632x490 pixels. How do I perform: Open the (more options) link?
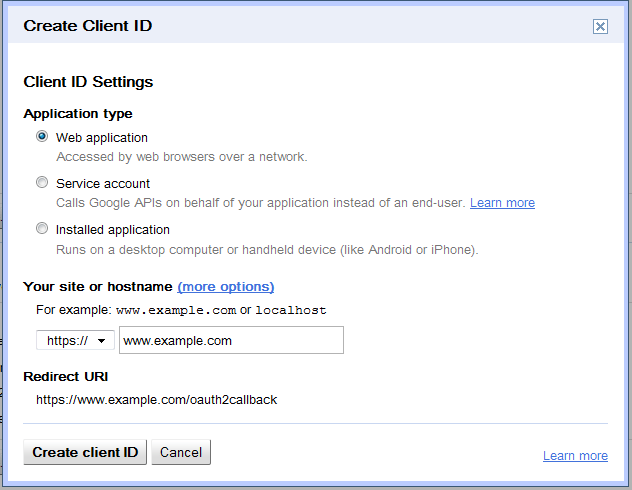(x=226, y=287)
